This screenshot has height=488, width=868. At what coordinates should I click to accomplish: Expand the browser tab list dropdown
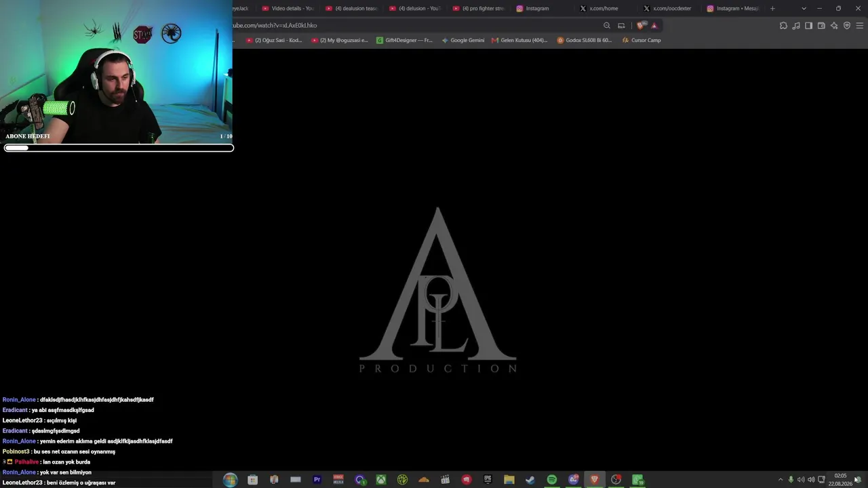pos(804,8)
